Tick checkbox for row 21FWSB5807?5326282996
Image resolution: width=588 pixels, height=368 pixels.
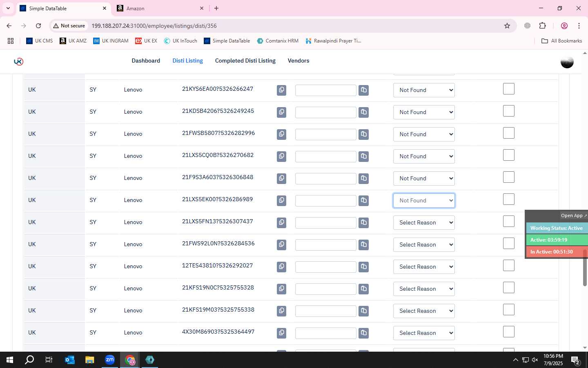coord(509,133)
